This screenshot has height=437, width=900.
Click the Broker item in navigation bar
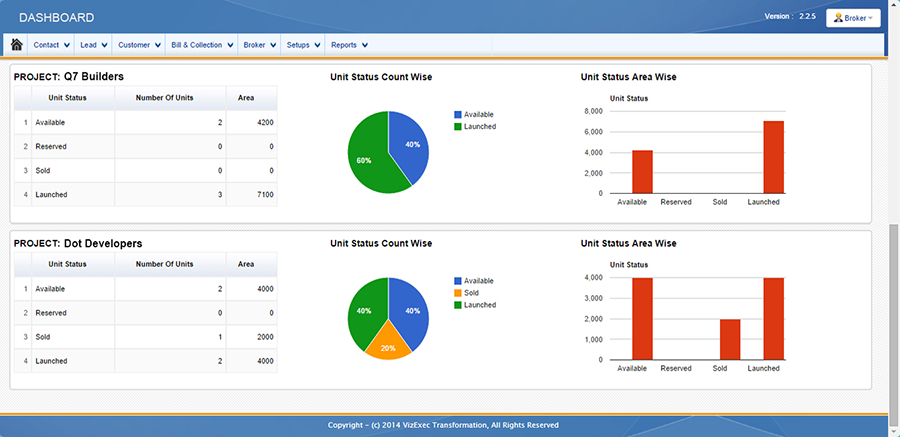coord(259,45)
